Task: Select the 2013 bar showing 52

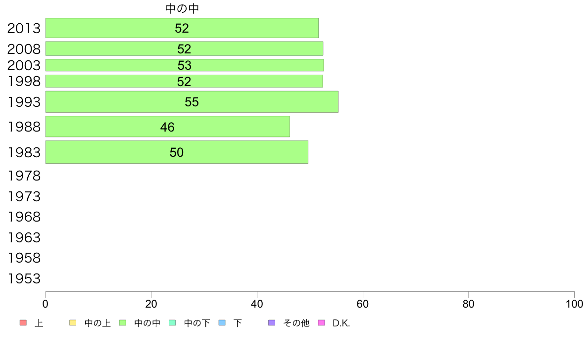Action: coord(182,28)
